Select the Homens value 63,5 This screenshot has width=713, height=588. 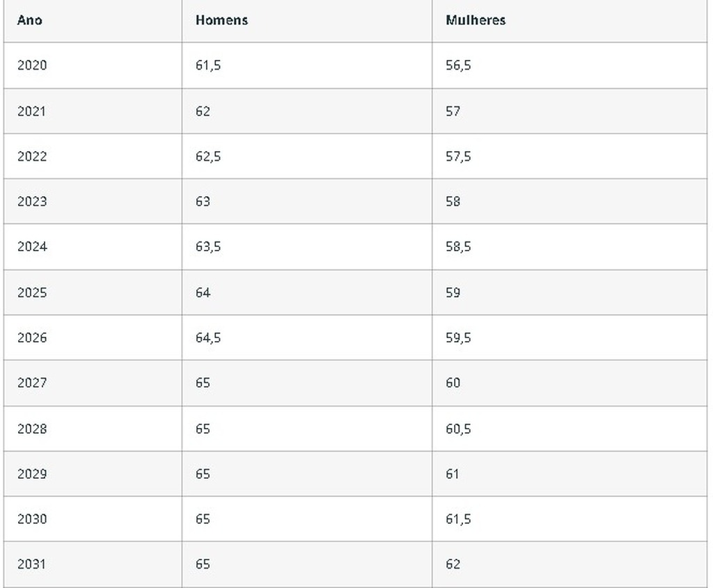208,247
